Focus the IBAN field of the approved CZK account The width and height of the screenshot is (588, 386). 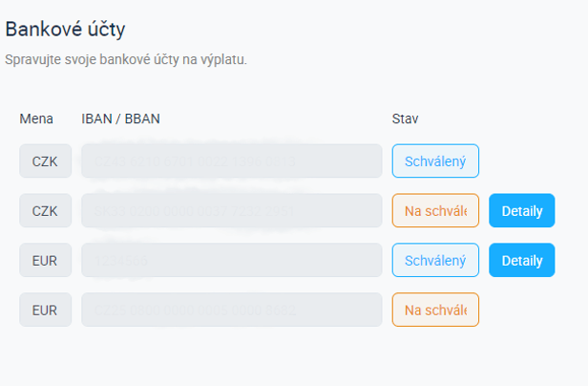point(232,161)
